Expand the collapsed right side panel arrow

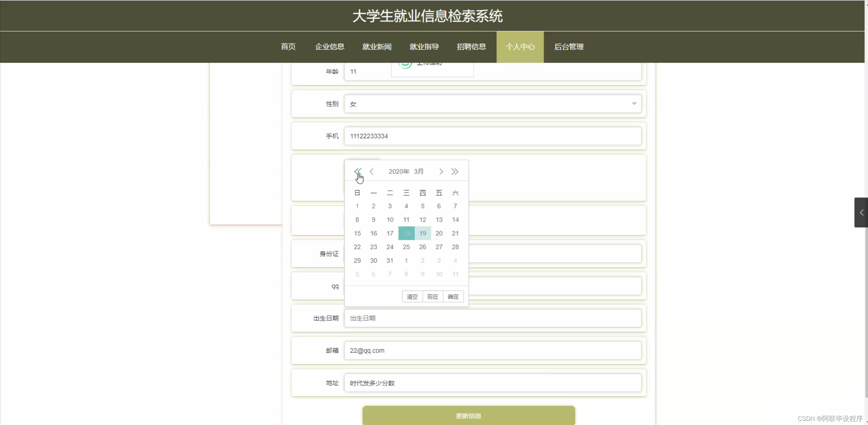tap(861, 212)
